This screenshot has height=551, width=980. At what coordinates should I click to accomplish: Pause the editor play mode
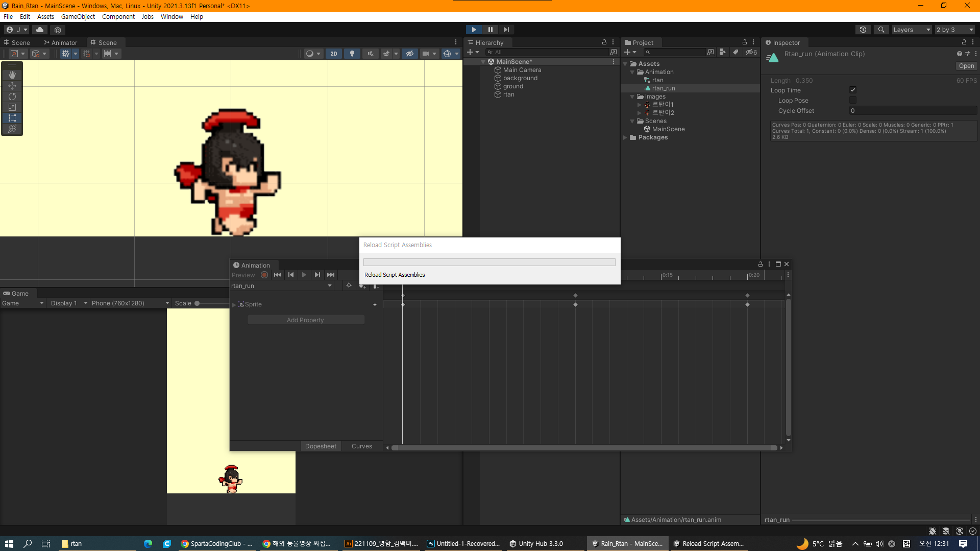click(x=490, y=30)
